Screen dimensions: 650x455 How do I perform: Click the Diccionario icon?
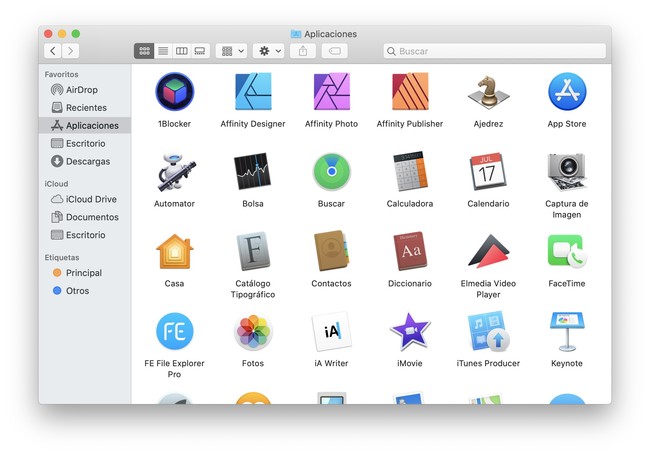point(410,251)
